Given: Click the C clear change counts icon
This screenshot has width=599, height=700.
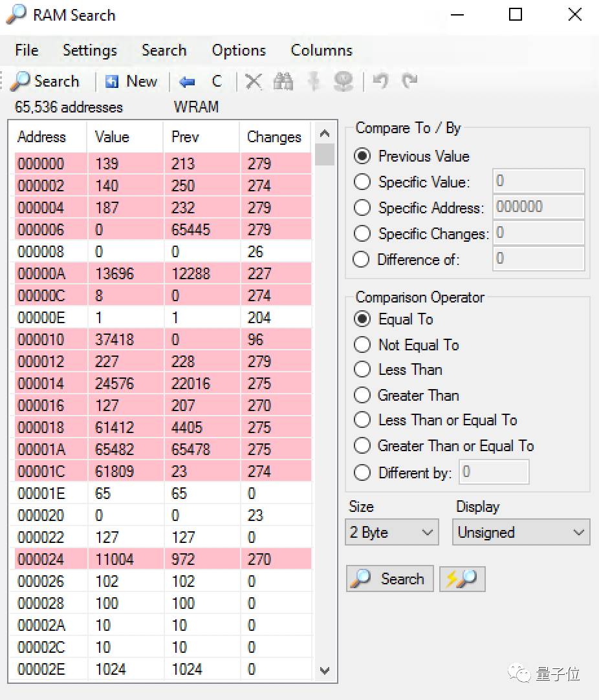Looking at the screenshot, I should (217, 81).
